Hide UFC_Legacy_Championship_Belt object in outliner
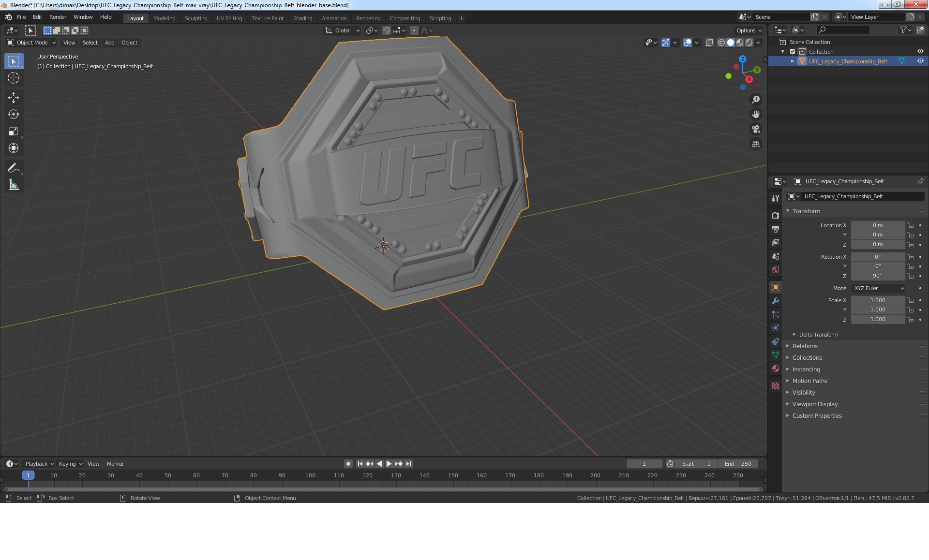This screenshot has height=560, width=929. pos(920,61)
